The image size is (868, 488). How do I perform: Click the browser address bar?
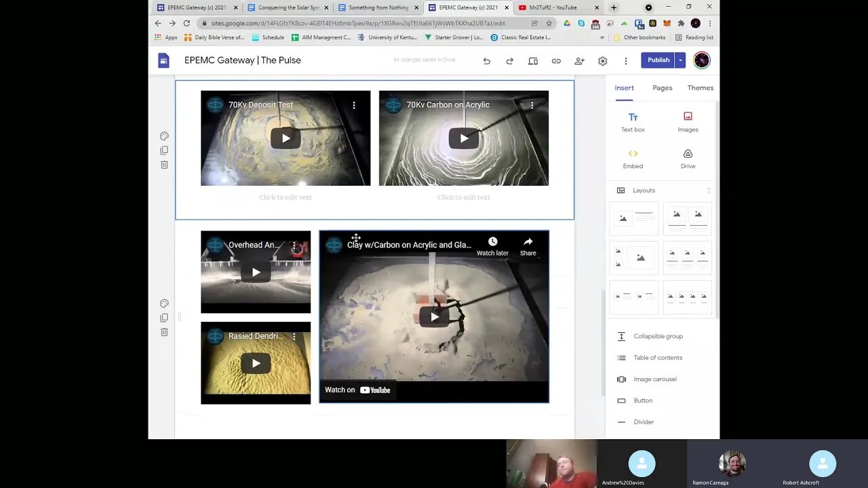click(x=366, y=23)
